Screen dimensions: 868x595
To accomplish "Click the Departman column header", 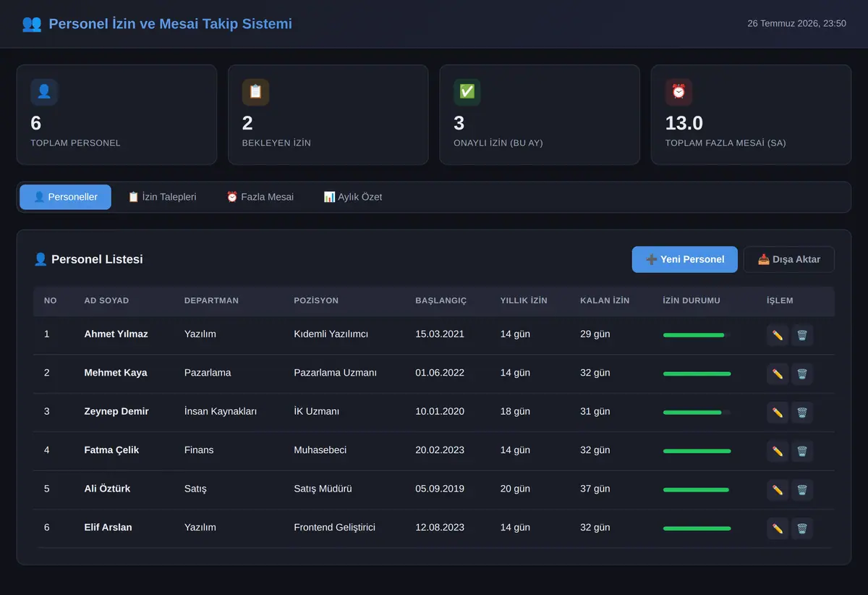I will 211,300.
